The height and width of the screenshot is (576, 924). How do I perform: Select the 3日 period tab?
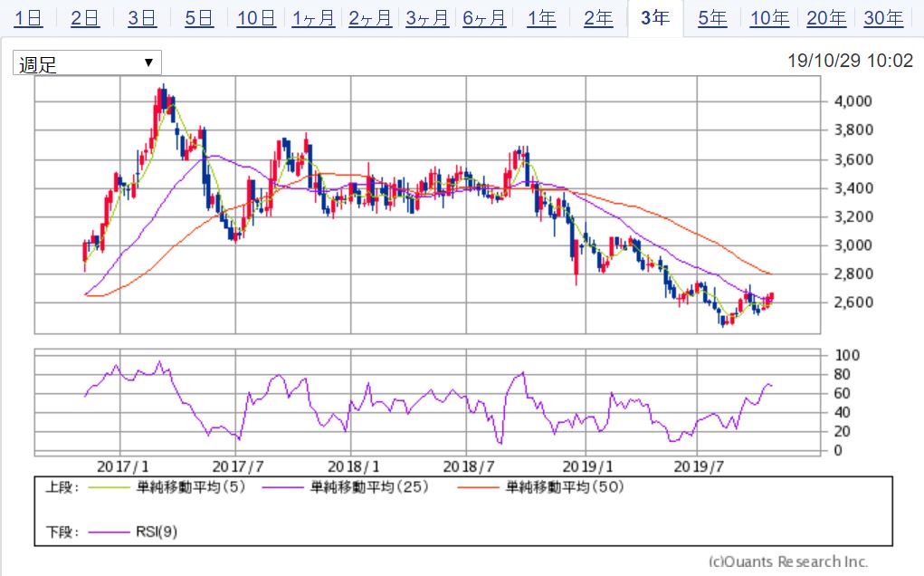pos(142,18)
